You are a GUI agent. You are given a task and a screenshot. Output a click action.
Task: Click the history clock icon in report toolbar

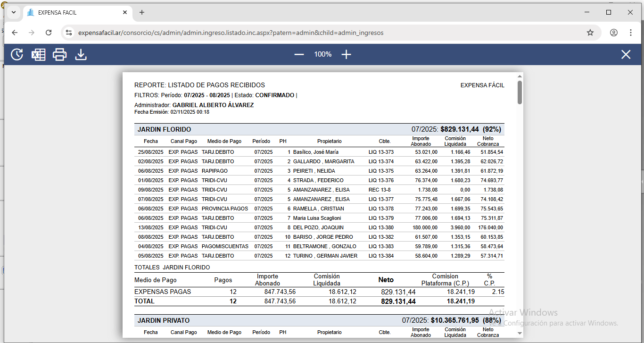17,55
